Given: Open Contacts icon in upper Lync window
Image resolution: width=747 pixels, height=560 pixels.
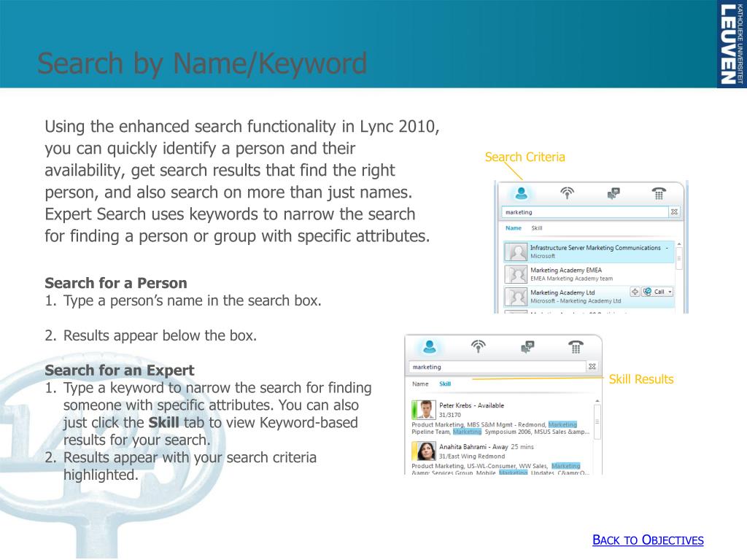Looking at the screenshot, I should [521, 193].
